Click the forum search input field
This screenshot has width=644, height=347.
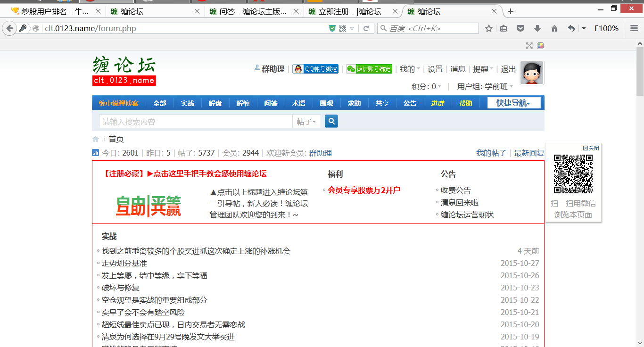tap(196, 122)
